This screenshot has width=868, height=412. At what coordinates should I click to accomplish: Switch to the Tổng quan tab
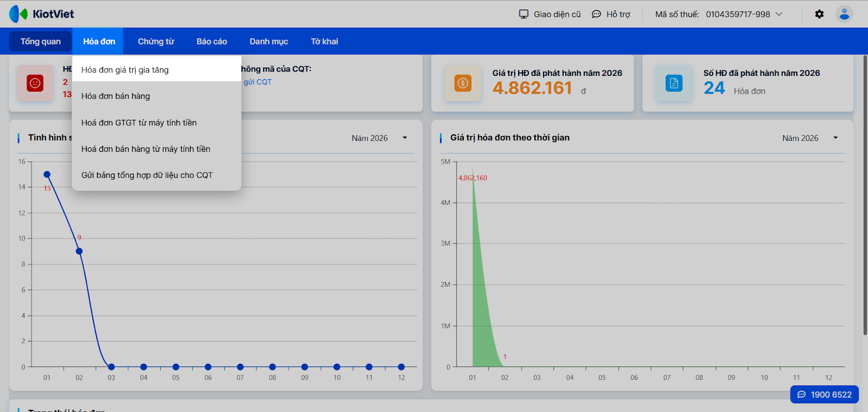(x=41, y=42)
